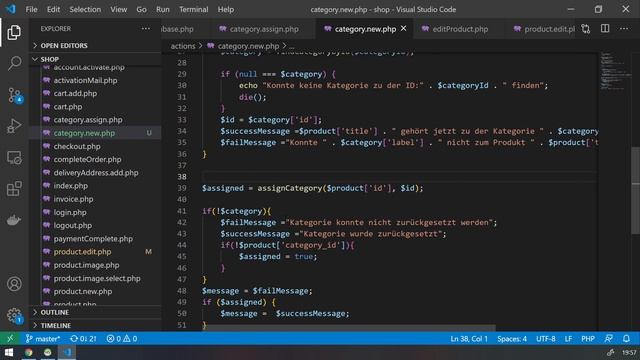640x360 pixels.
Task: Open activationMail.php in explorer
Action: (85, 80)
